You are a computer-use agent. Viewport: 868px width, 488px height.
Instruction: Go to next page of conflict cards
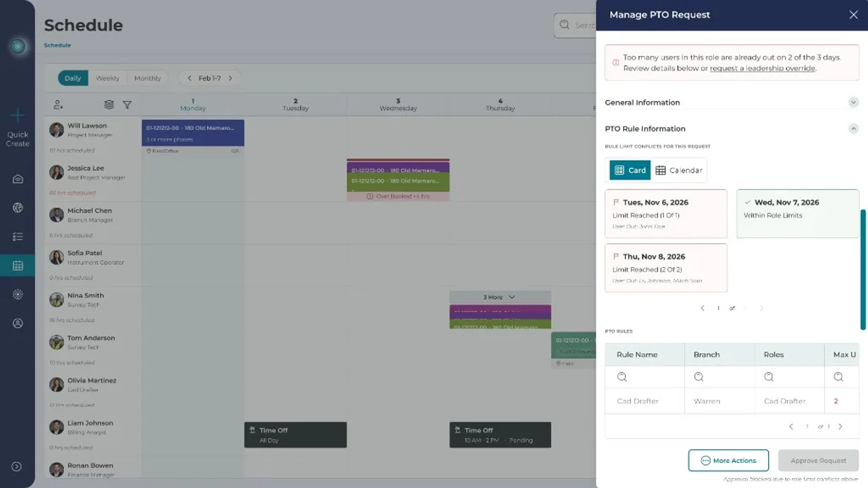tap(761, 308)
